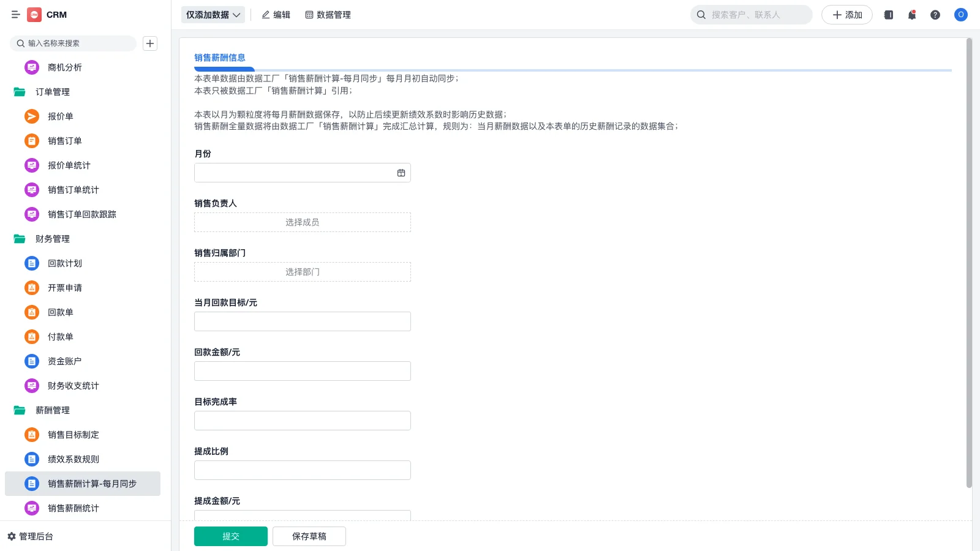Open the navigation hamburger menu
This screenshot has height=551, width=980.
coord(15,15)
